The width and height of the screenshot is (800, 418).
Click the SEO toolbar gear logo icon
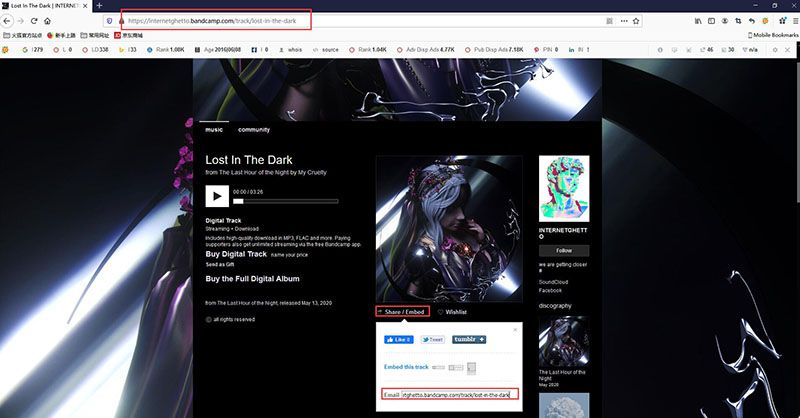click(6, 50)
